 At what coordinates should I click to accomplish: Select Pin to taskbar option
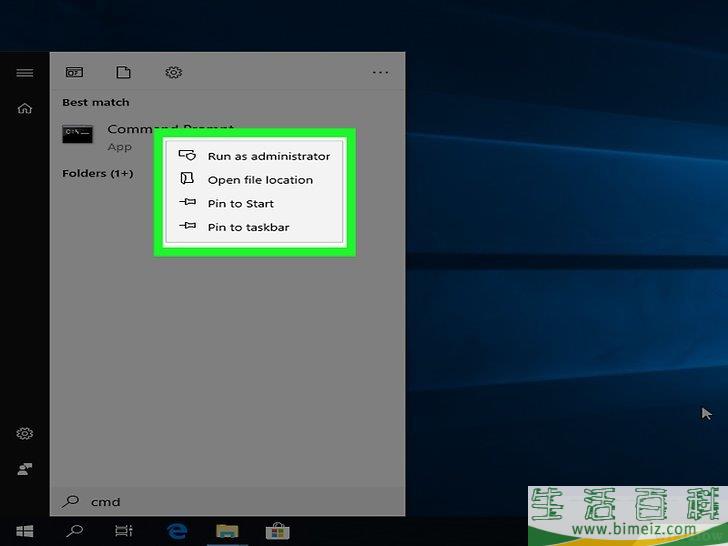pyautogui.click(x=247, y=228)
